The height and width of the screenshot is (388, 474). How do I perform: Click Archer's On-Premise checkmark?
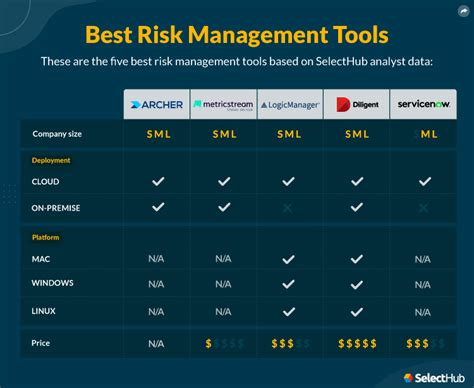coord(158,207)
